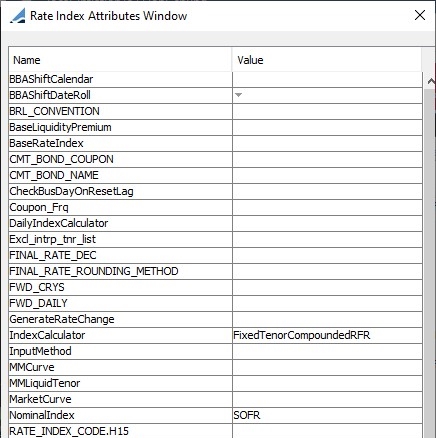Click the FWD_DAILY value cell
The image size is (436, 438).
click(327, 303)
